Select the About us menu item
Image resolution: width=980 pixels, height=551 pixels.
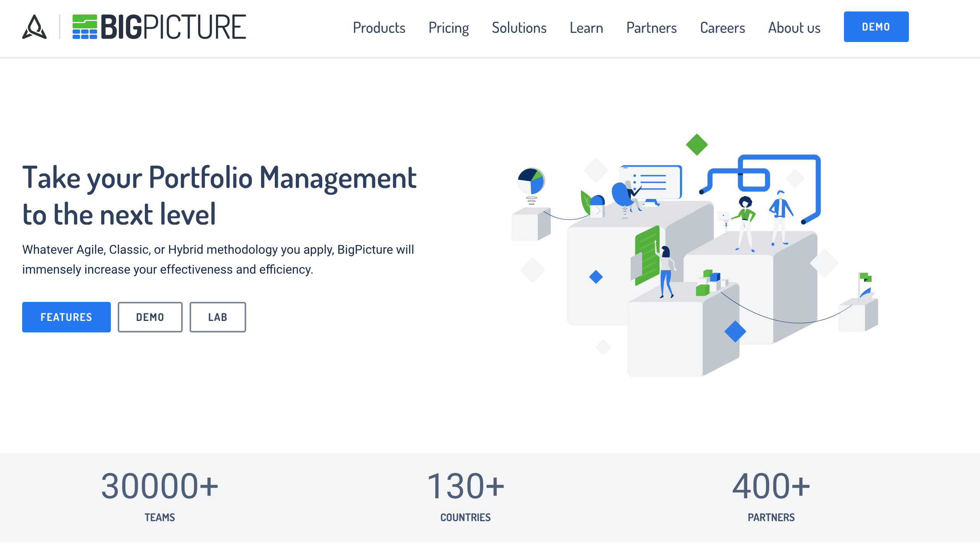coord(794,27)
